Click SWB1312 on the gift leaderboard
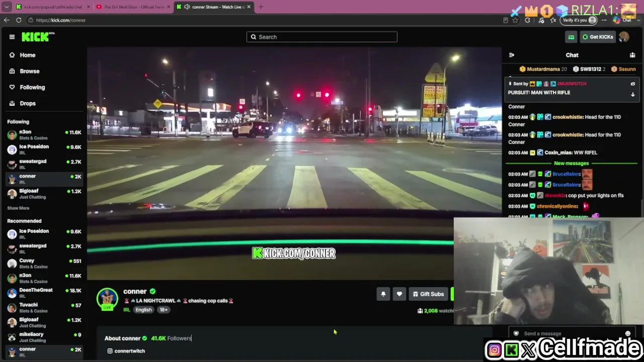 pyautogui.click(x=589, y=69)
